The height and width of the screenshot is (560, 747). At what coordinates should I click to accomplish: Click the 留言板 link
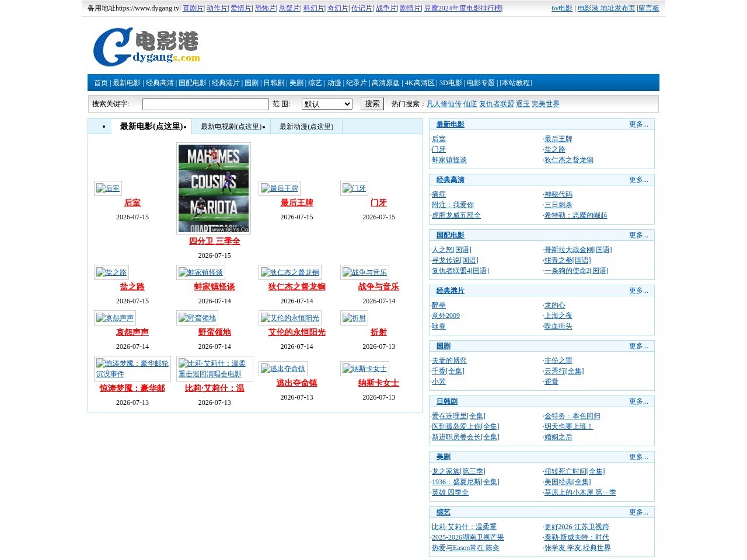pos(648,8)
